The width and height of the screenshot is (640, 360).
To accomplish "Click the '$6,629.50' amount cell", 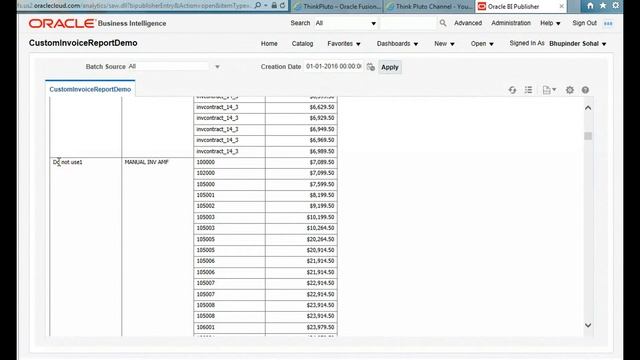I will point(301,107).
